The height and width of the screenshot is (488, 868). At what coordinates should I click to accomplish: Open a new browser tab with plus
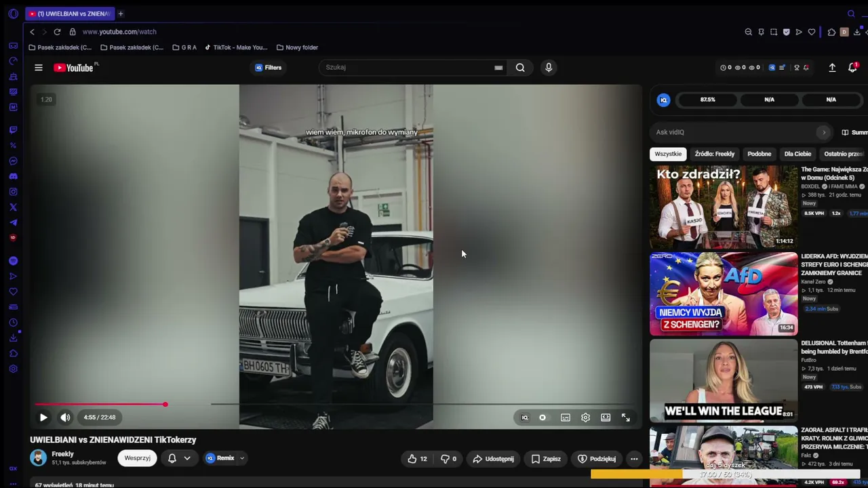coord(121,14)
